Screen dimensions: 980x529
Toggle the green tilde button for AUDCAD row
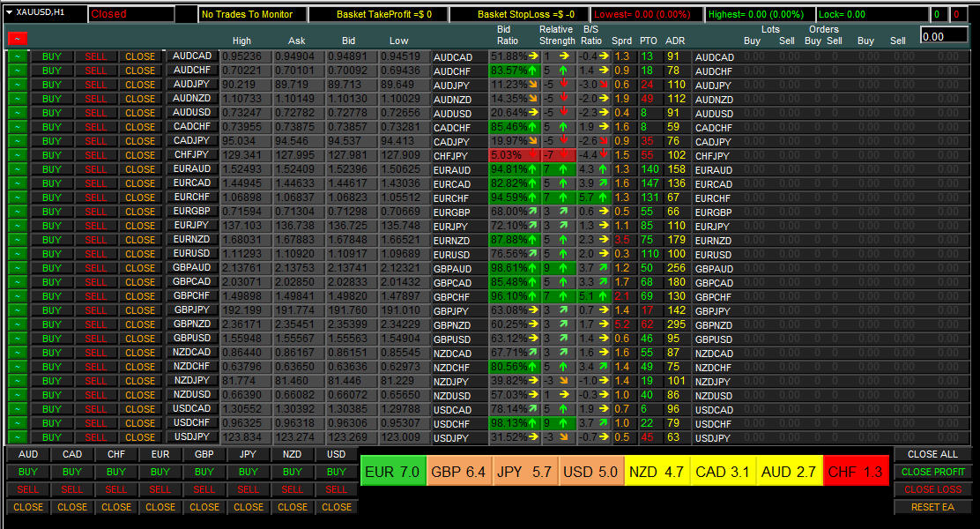pyautogui.click(x=18, y=56)
